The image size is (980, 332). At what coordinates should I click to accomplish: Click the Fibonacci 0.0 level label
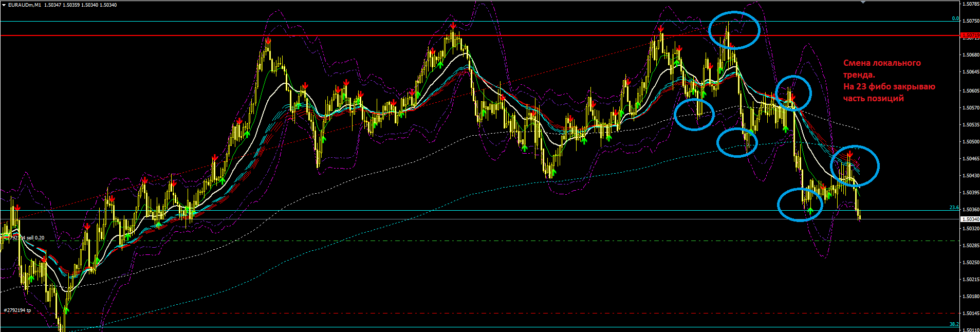pyautogui.click(x=955, y=19)
